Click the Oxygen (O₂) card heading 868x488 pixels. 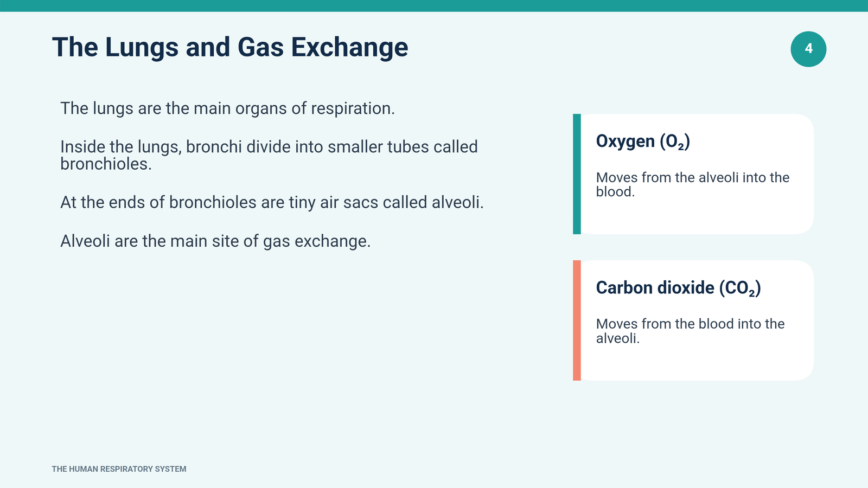[643, 141]
